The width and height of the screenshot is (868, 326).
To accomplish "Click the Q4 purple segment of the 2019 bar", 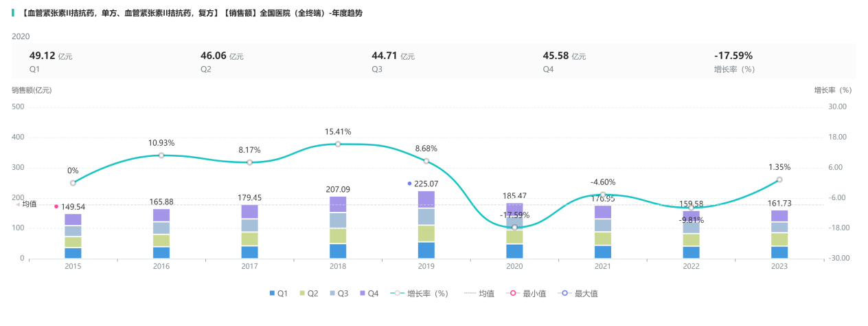I will click(426, 199).
